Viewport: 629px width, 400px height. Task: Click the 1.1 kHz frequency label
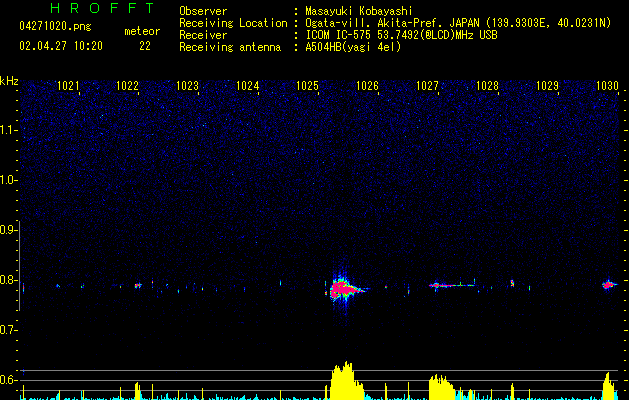(x=8, y=130)
